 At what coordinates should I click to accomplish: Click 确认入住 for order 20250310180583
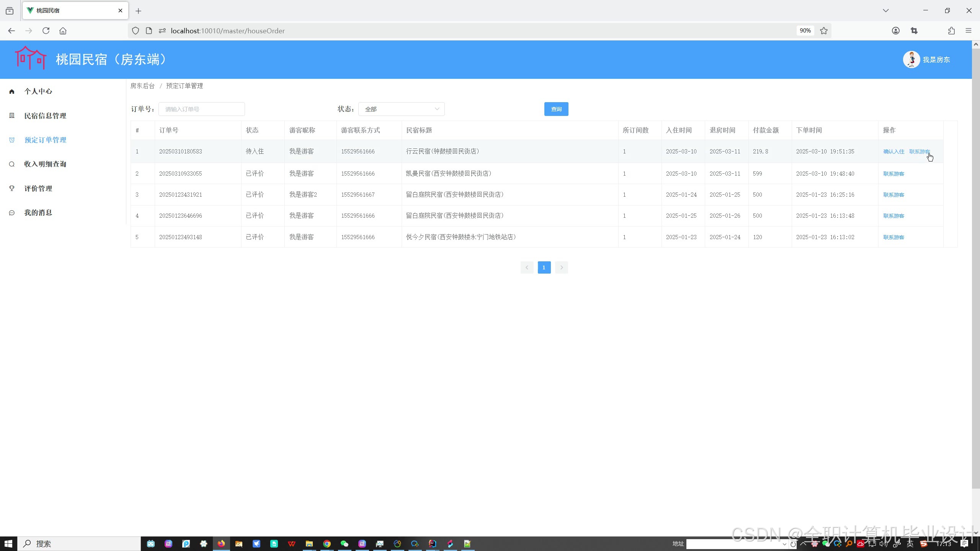tap(893, 152)
